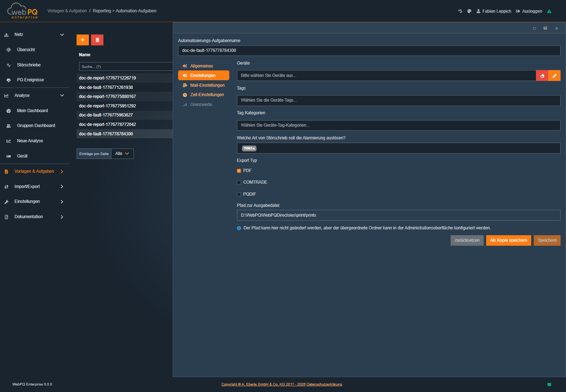The image size is (566, 392).
Task: Click the eraser icon to clear devices
Action: 542,75
